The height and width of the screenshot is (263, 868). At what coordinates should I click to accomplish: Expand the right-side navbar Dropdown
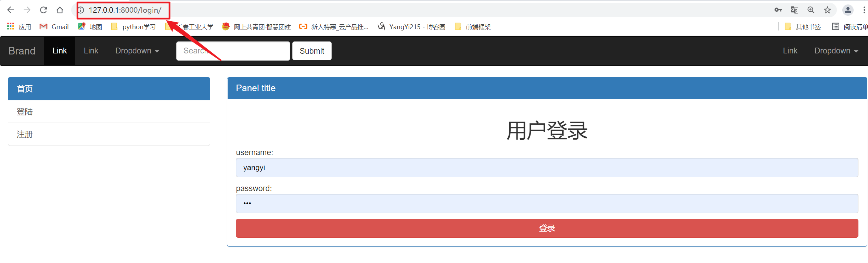click(x=836, y=51)
